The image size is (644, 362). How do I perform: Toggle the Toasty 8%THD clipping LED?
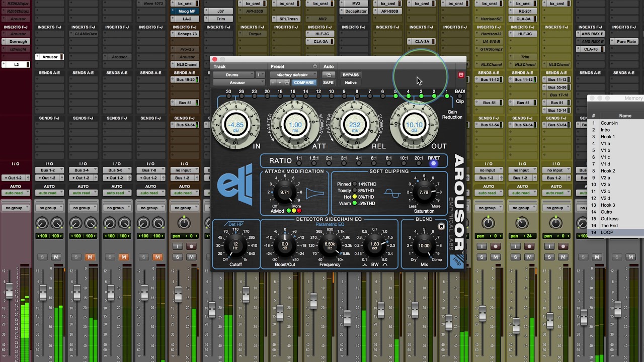[354, 191]
